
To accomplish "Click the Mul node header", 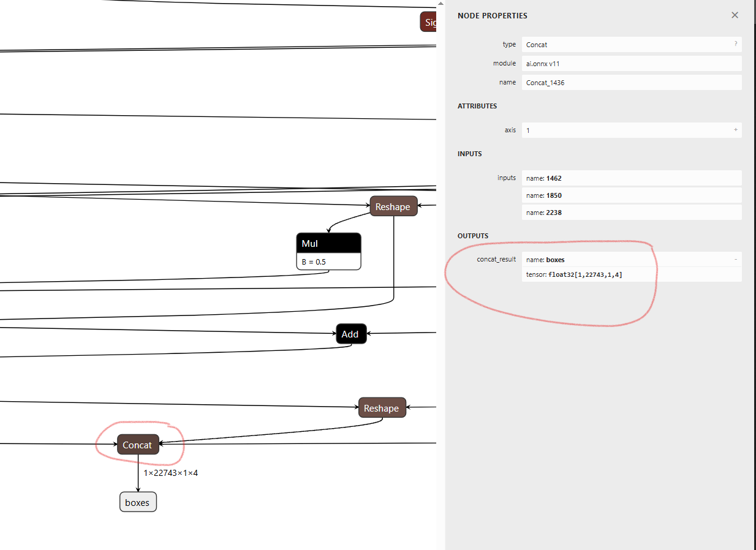I will (x=328, y=243).
